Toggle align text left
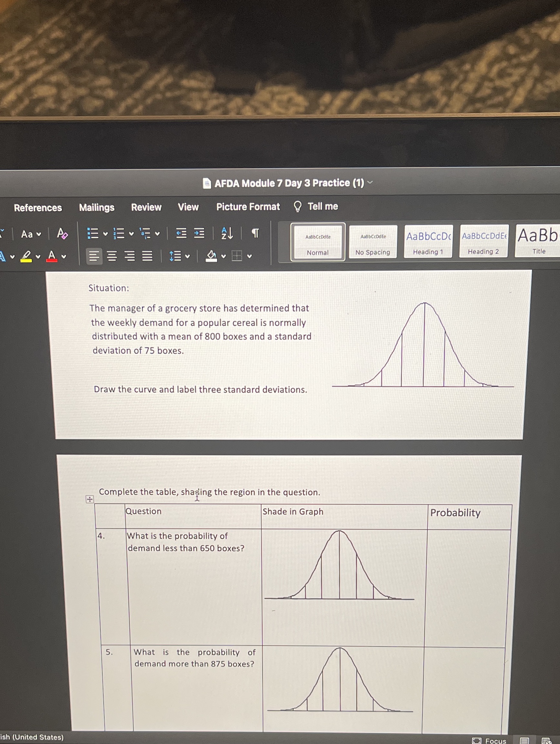Viewport: 560px width, 744px height. (94, 256)
